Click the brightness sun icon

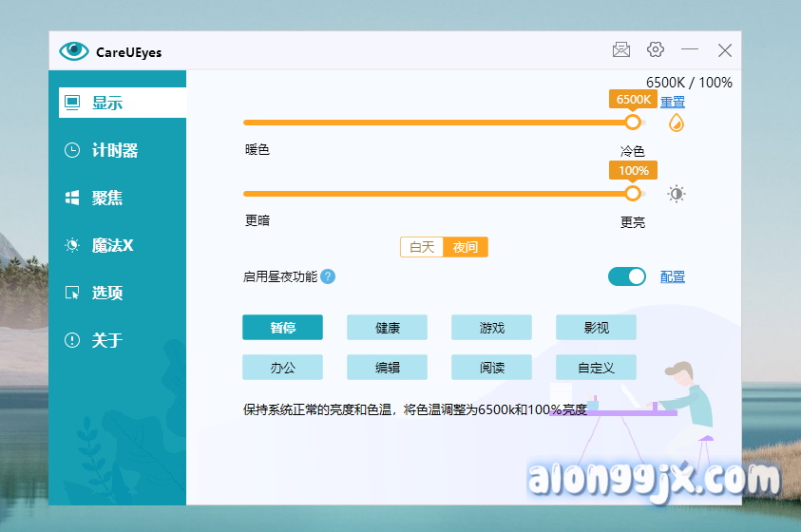pyautogui.click(x=676, y=194)
